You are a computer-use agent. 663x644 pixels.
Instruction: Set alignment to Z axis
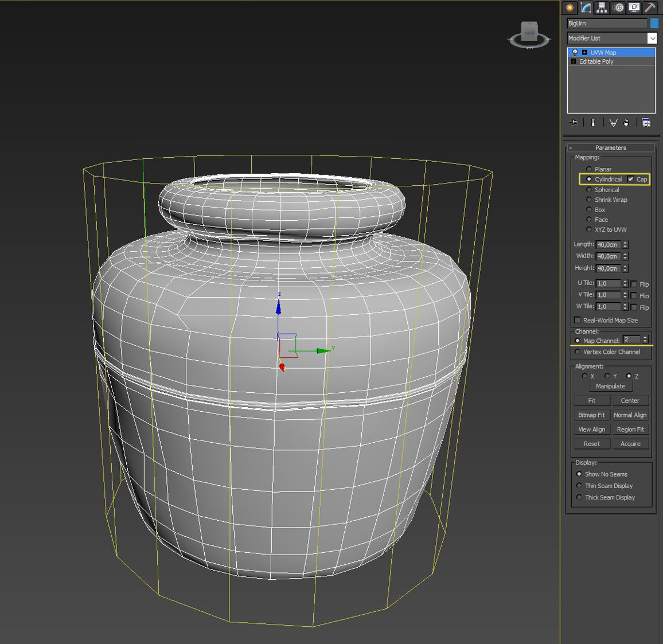click(x=629, y=376)
